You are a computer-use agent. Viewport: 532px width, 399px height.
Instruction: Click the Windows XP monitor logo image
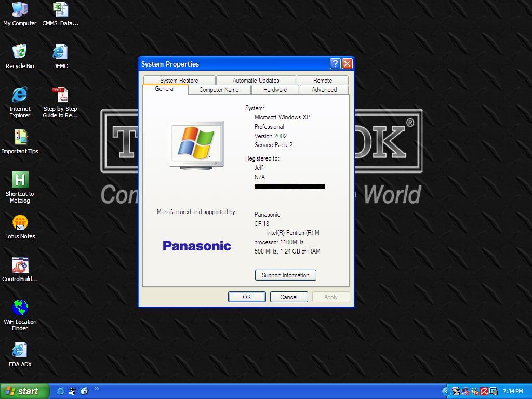pos(197,145)
